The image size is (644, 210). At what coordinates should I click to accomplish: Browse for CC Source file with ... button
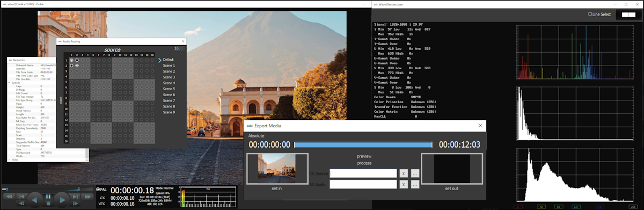pyautogui.click(x=415, y=173)
